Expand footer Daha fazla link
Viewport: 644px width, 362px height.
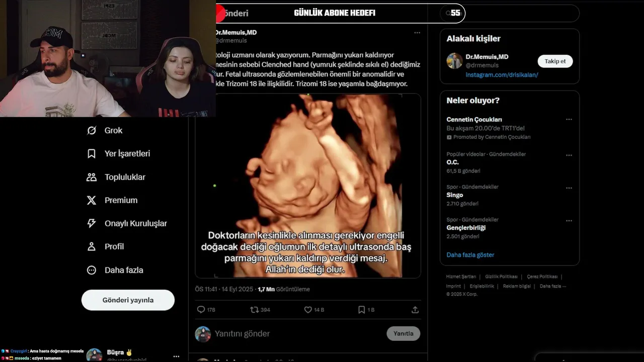click(553, 286)
